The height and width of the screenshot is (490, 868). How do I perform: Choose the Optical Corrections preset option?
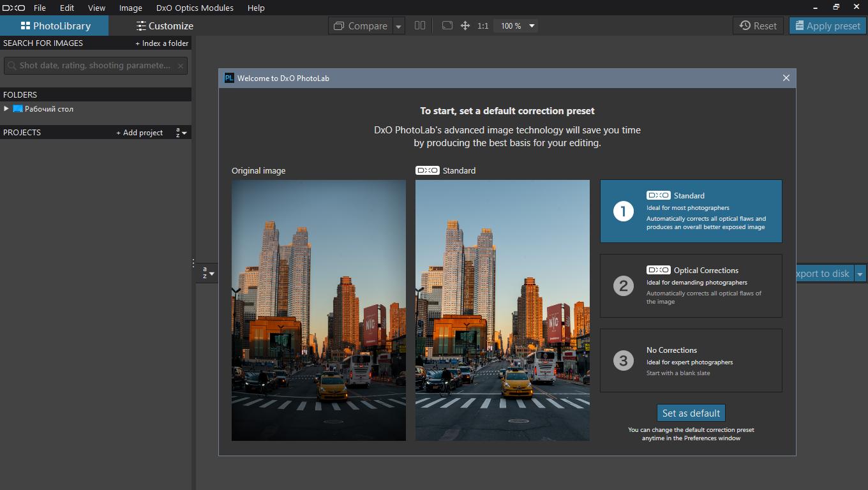691,286
